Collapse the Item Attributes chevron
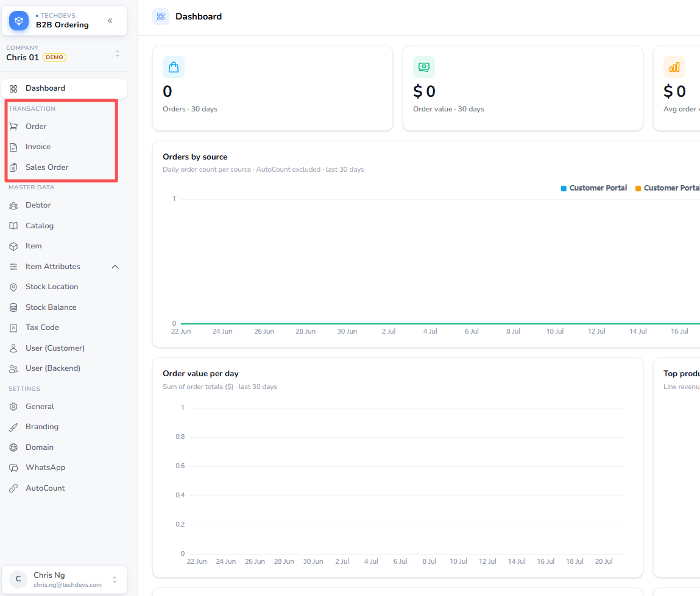Image resolution: width=700 pixels, height=596 pixels. point(115,266)
